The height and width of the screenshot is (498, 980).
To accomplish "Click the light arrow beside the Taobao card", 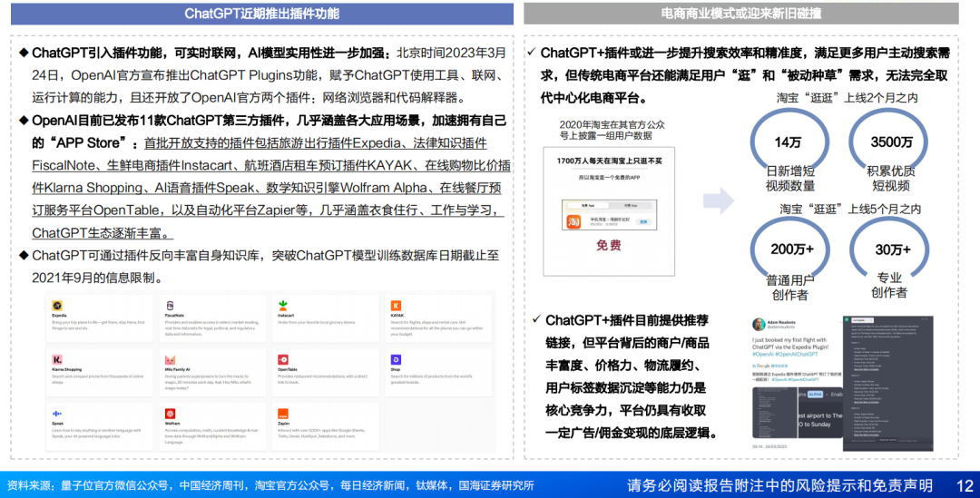I will coord(718,200).
